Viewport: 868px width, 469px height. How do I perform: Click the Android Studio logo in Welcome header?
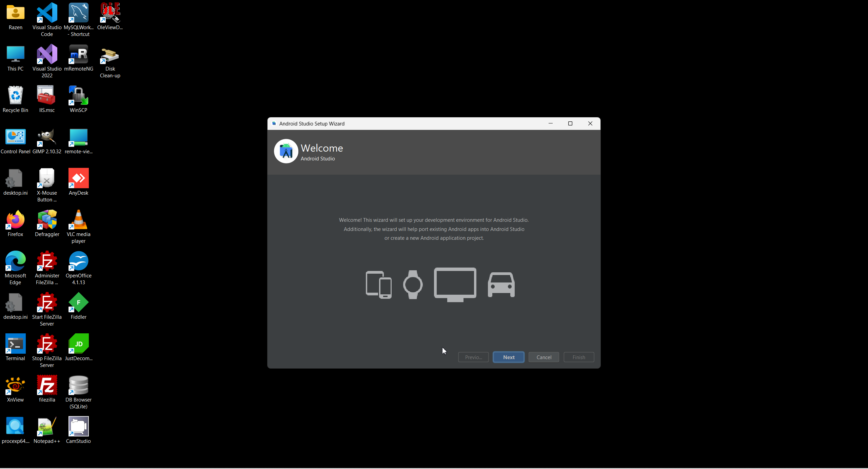click(x=286, y=151)
